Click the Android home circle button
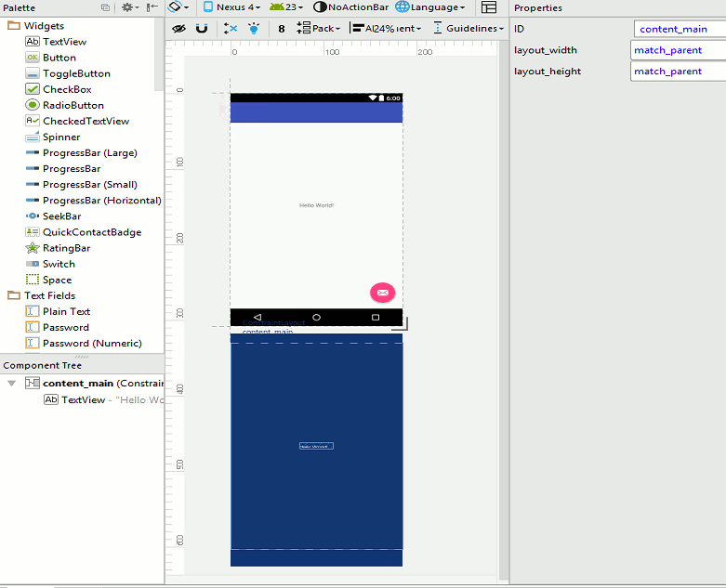 [316, 318]
